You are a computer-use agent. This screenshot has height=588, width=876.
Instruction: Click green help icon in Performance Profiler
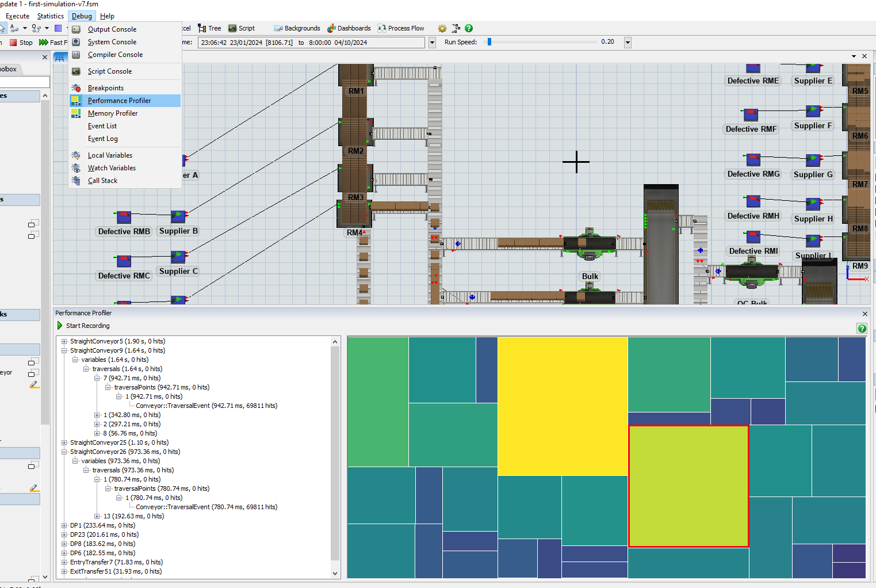tap(862, 329)
